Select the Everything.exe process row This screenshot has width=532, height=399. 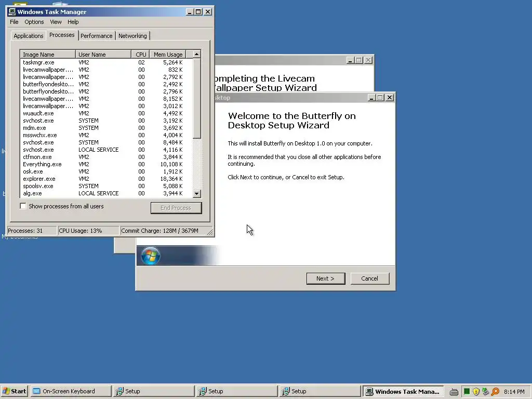click(106, 164)
